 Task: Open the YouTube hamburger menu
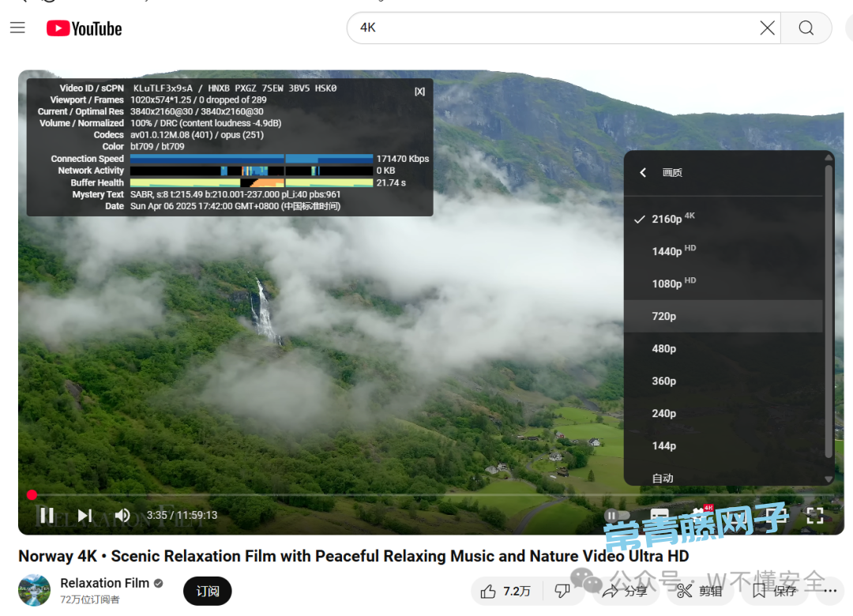point(17,28)
